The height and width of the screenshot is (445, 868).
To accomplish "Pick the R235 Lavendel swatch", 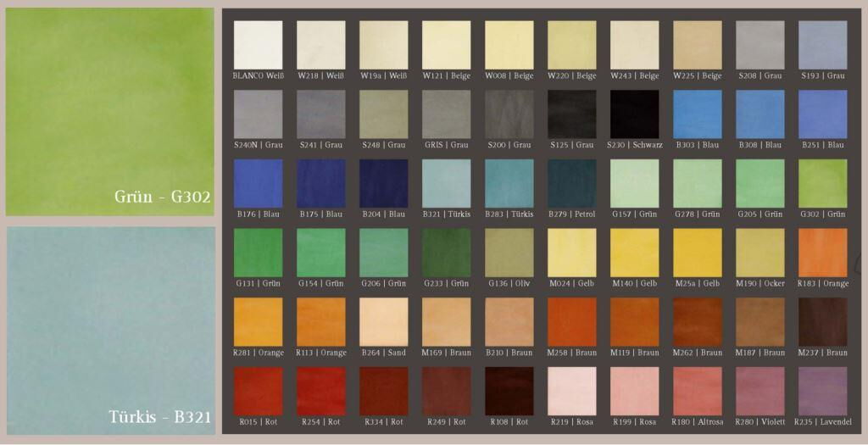I will click(822, 391).
